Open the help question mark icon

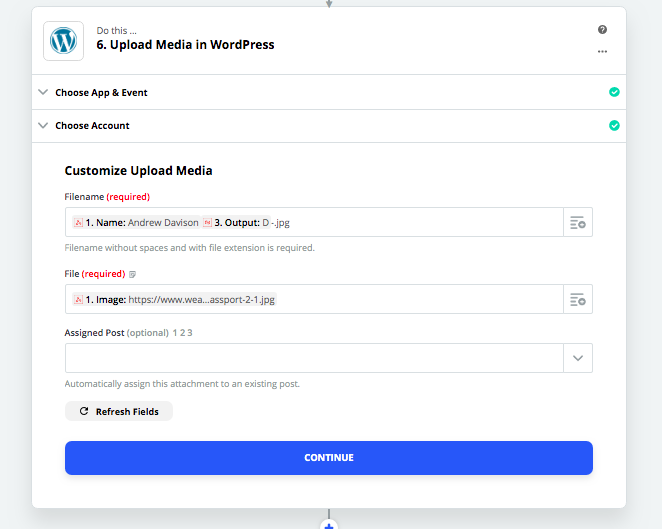coord(602,30)
